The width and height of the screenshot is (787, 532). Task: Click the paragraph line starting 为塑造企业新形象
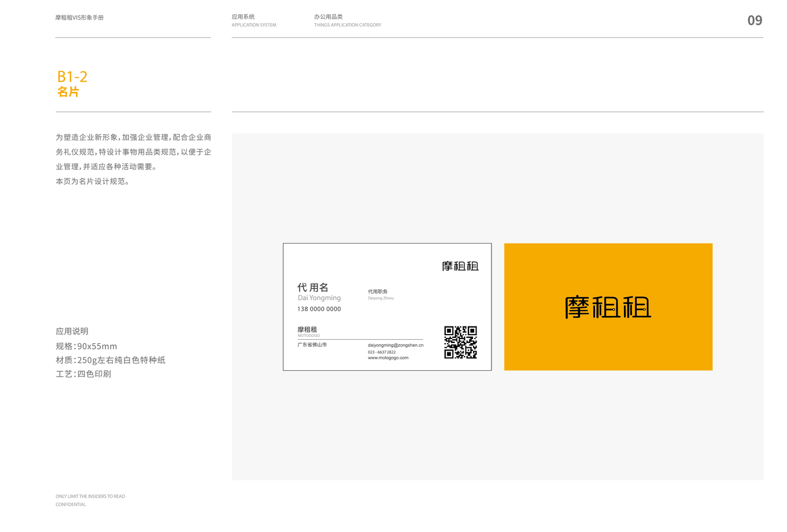pos(134,138)
